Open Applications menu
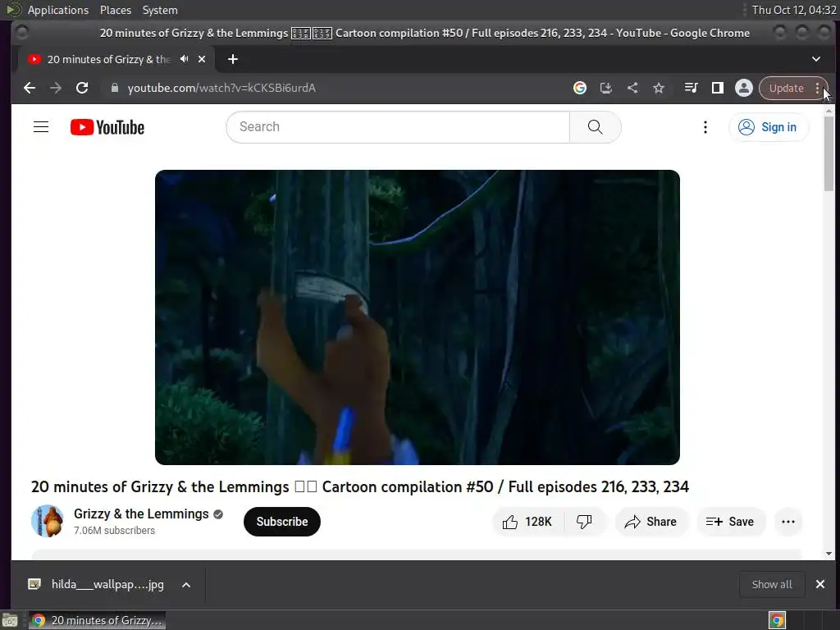Screen dimensions: 840x630 pyautogui.click(x=58, y=10)
